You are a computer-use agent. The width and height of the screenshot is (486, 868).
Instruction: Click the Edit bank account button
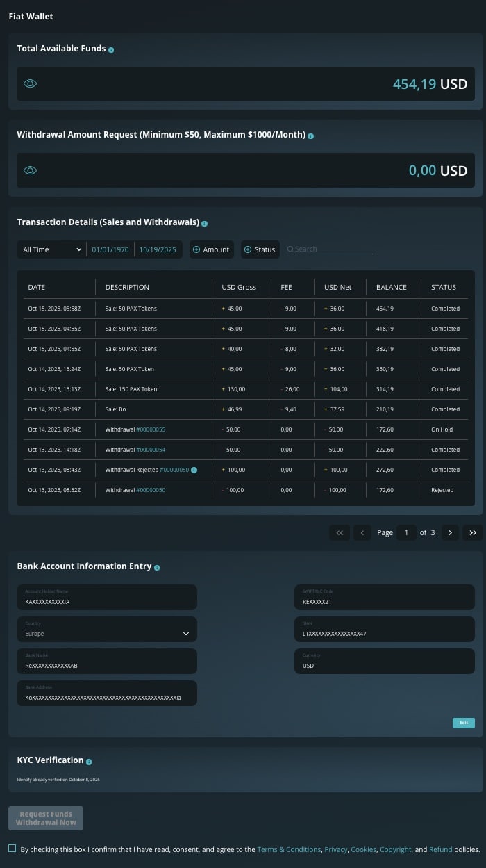(464, 723)
